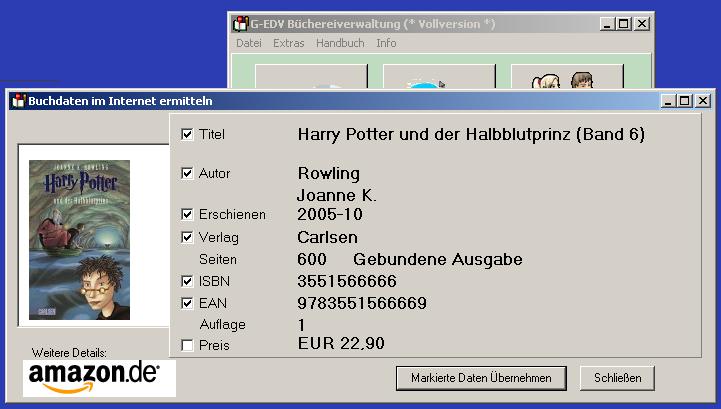Click the two-faces icon button in G-EDV
This screenshot has width=721, height=409.
click(x=566, y=78)
